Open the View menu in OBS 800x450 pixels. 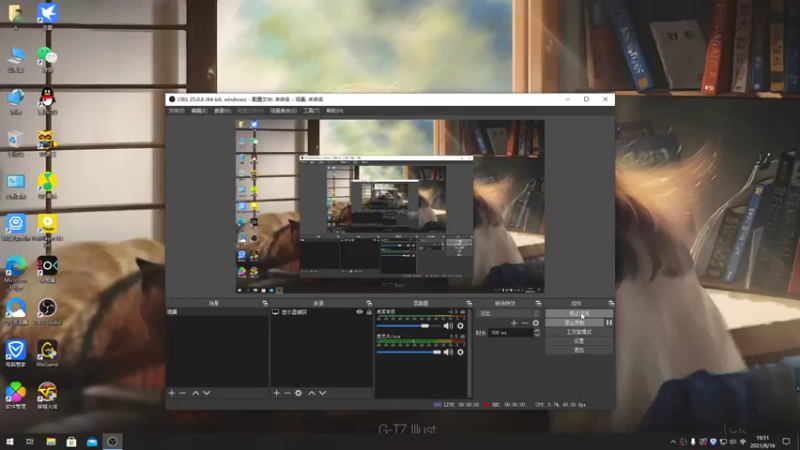(x=222, y=111)
